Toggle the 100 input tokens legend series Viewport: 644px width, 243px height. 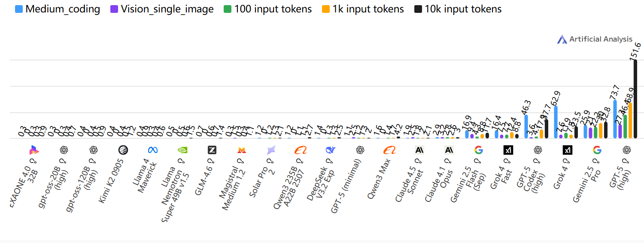tap(267, 9)
